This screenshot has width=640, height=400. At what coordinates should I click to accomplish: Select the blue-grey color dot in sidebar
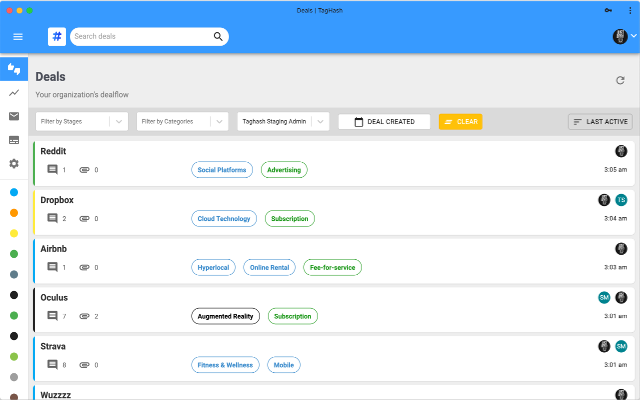(x=14, y=274)
